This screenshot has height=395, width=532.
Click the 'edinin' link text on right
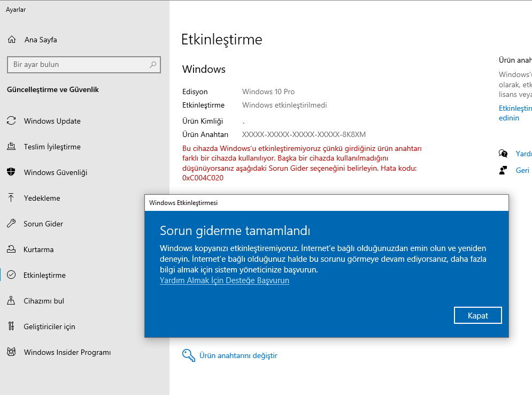click(x=509, y=118)
